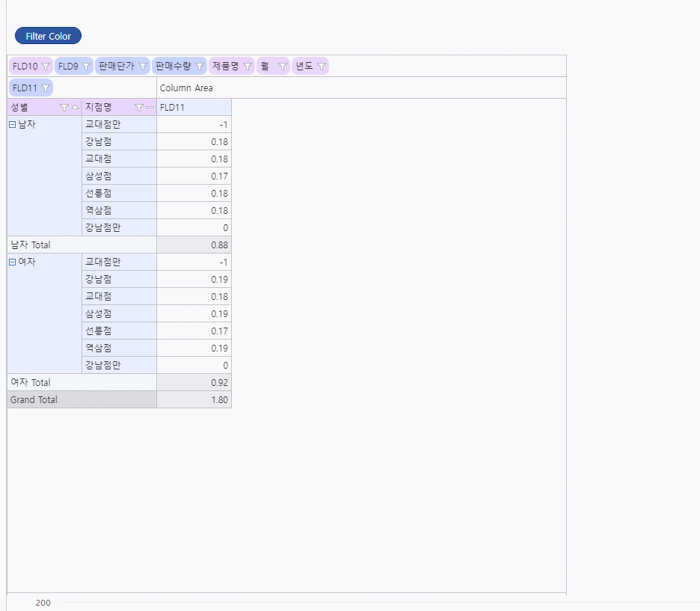
Task: Open filter icon on 년도 field
Action: coord(322,67)
